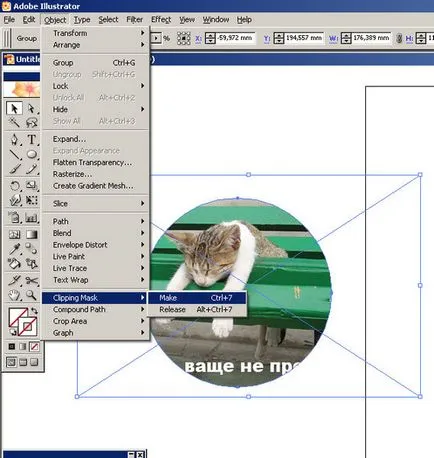Select the Slice tool
434x458 pixels.
tap(14, 281)
